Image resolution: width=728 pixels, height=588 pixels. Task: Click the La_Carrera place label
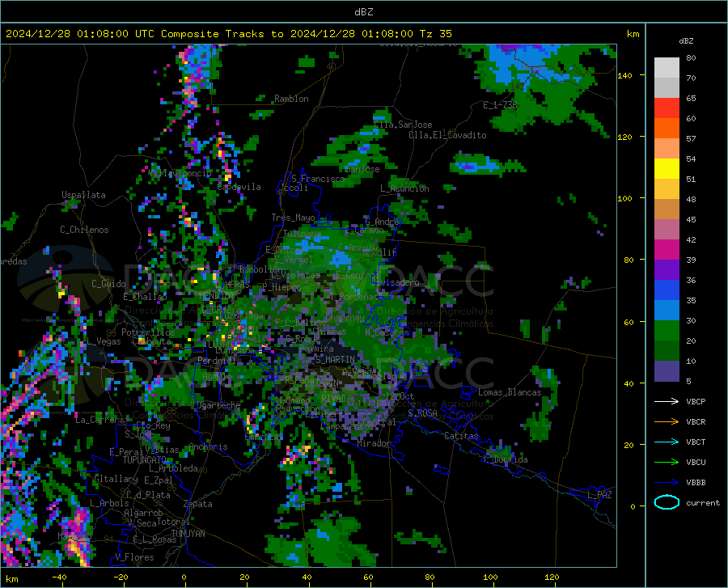pos(99,420)
